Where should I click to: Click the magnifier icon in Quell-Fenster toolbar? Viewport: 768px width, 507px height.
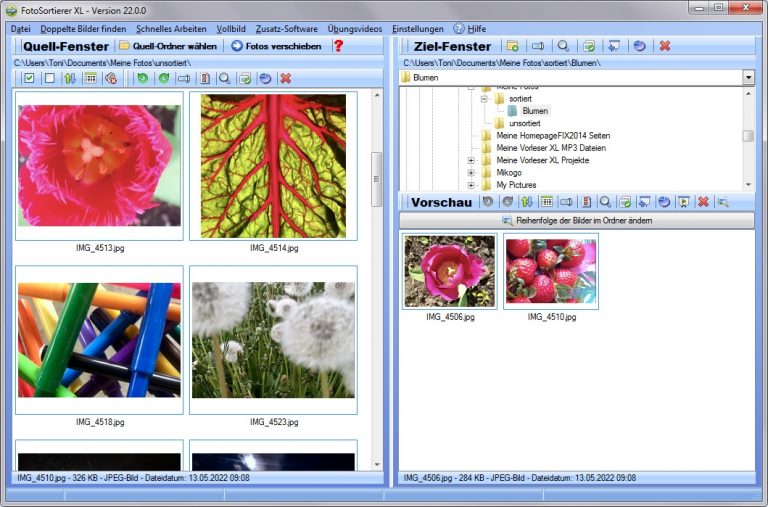coord(224,78)
